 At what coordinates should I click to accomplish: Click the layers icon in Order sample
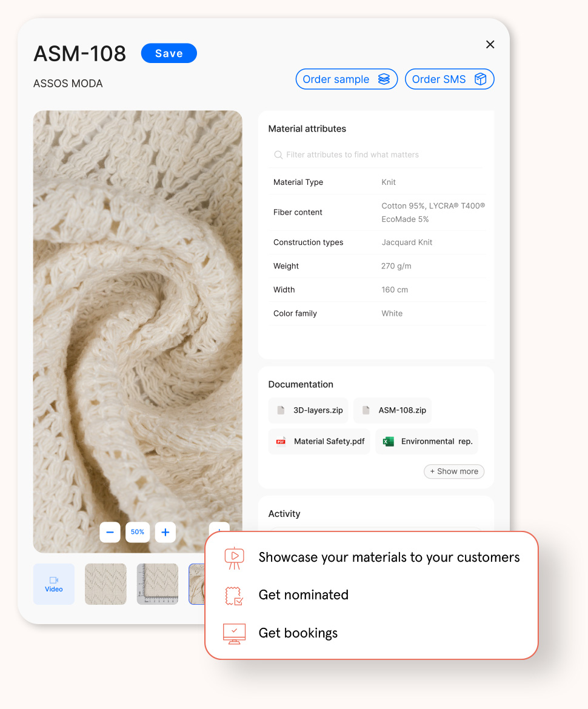384,79
